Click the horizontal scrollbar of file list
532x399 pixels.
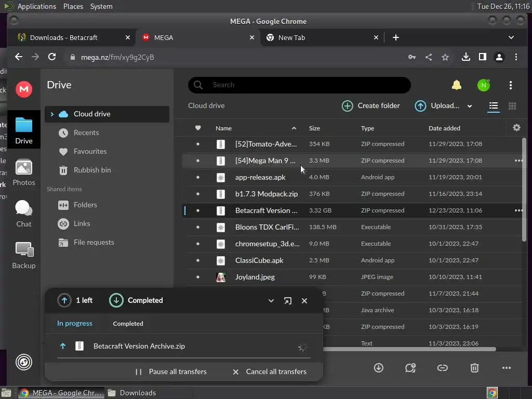(409, 349)
